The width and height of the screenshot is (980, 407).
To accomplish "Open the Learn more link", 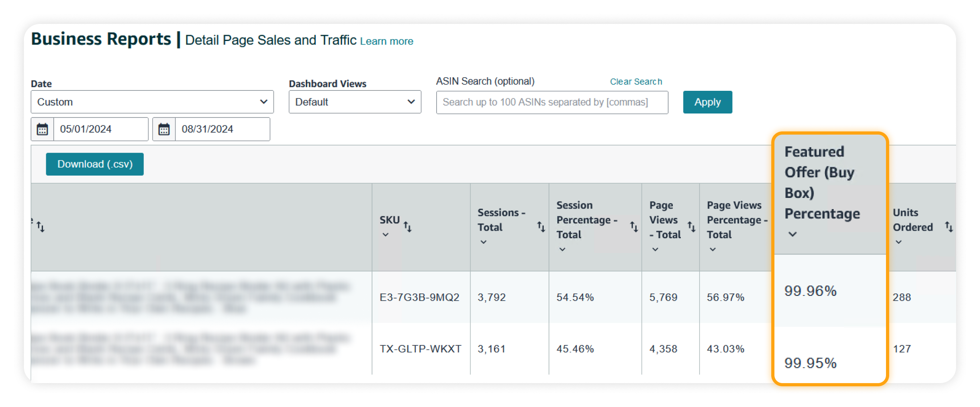I will click(x=386, y=41).
